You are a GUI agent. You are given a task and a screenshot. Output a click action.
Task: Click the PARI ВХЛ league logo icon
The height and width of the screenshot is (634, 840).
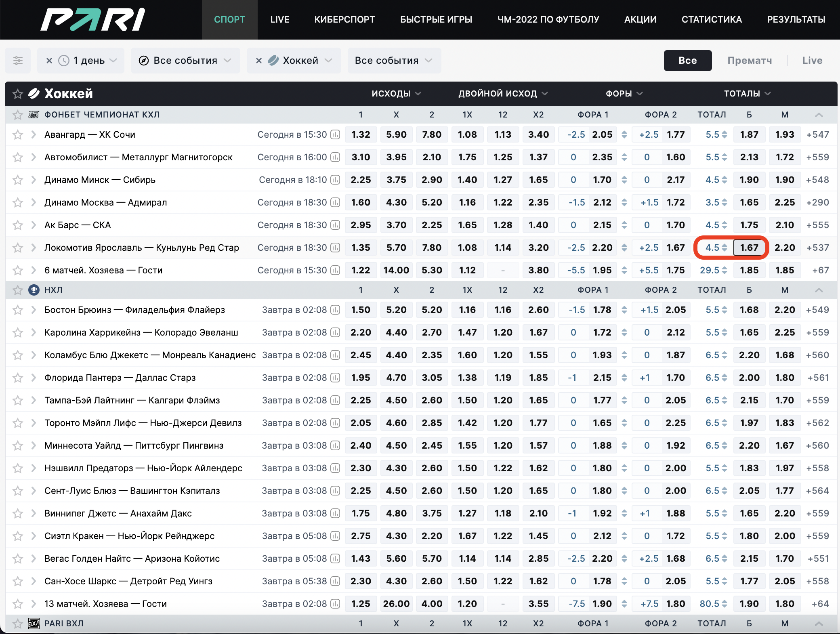pyautogui.click(x=34, y=624)
